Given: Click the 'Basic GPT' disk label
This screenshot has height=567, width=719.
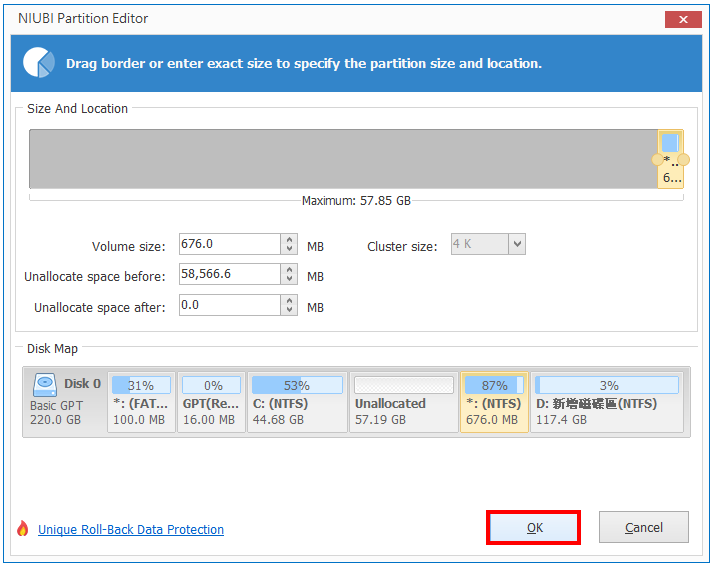Looking at the screenshot, I should tap(56, 406).
